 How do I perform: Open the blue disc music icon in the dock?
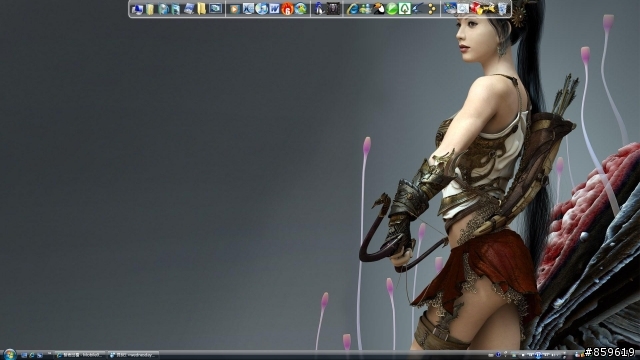(261, 9)
